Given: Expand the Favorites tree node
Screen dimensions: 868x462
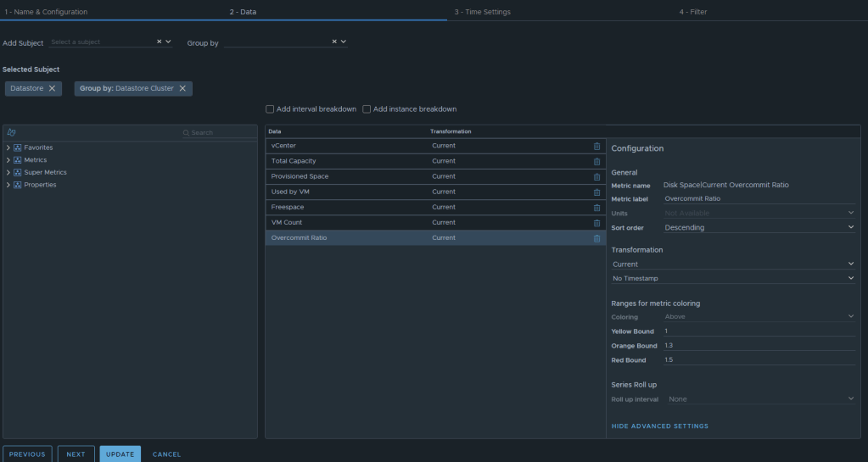Looking at the screenshot, I should (8, 148).
